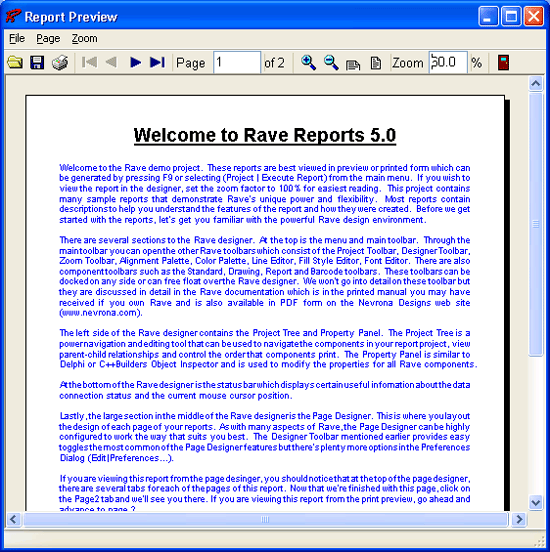Screen dimensions: 550x552
Task: Click the 'Zoom' label in toolbar
Action: click(x=408, y=63)
